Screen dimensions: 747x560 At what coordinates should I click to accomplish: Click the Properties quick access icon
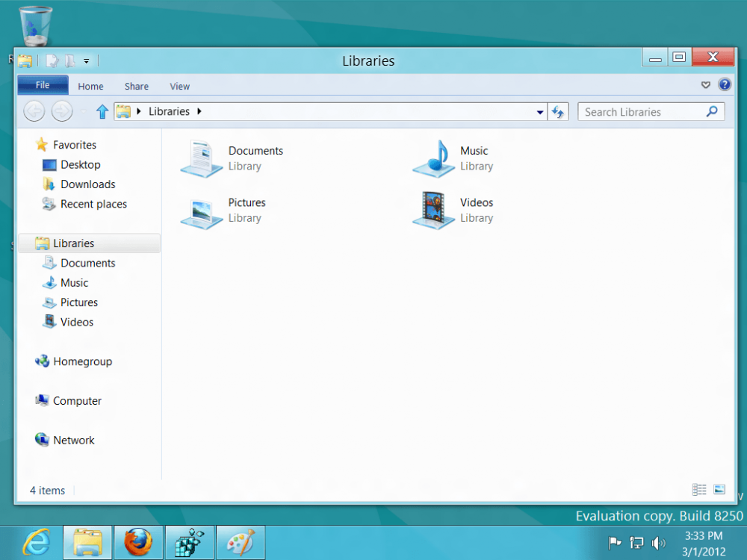(x=52, y=61)
